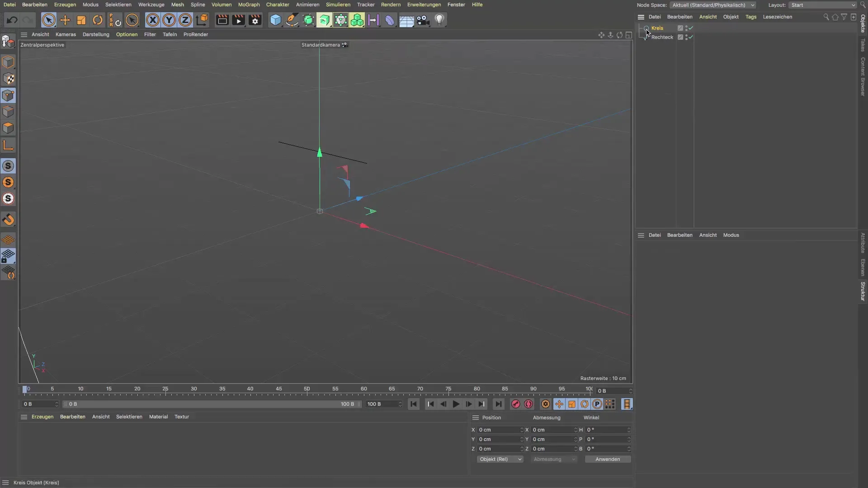Click the Undo arrow icon
This screenshot has width=868, height=488.
coord(12,20)
